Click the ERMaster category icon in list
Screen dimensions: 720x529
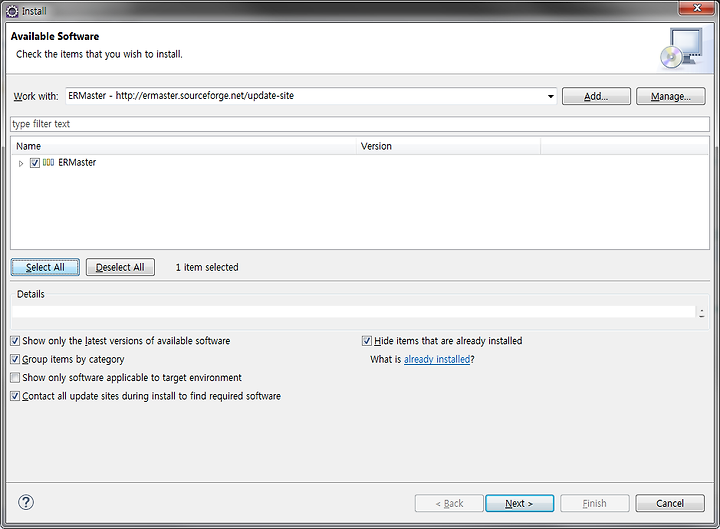[x=48, y=163]
